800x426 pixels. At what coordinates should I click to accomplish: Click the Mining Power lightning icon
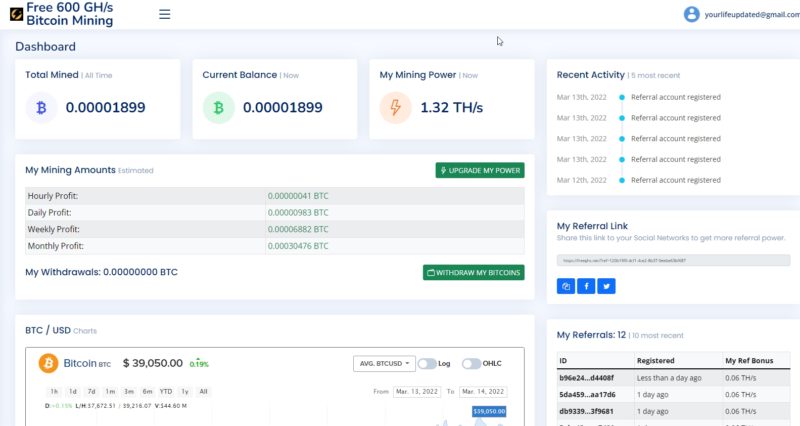tap(396, 107)
